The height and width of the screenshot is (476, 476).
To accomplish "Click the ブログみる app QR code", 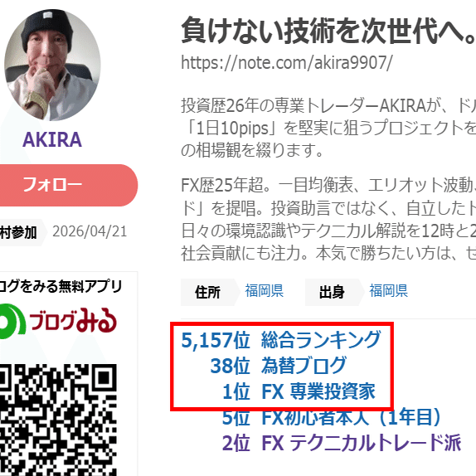I will click(x=58, y=420).
